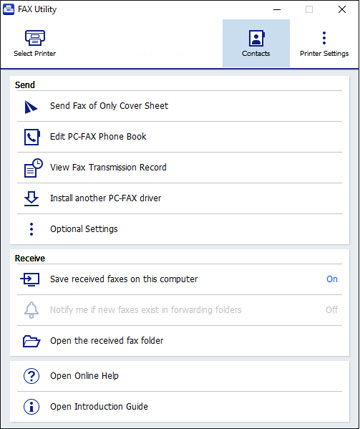Select Send Fax of Only Cover Sheet

click(x=109, y=106)
